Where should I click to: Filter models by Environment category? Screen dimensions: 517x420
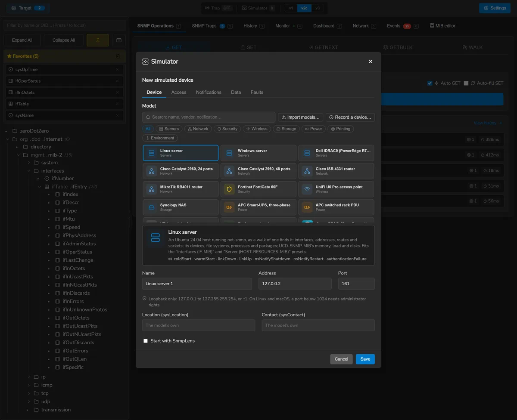pyautogui.click(x=160, y=138)
